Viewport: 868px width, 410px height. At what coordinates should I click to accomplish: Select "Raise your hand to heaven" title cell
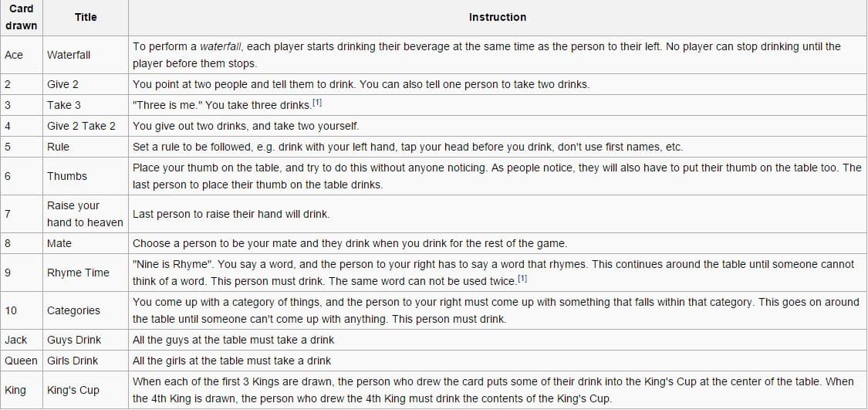85,214
